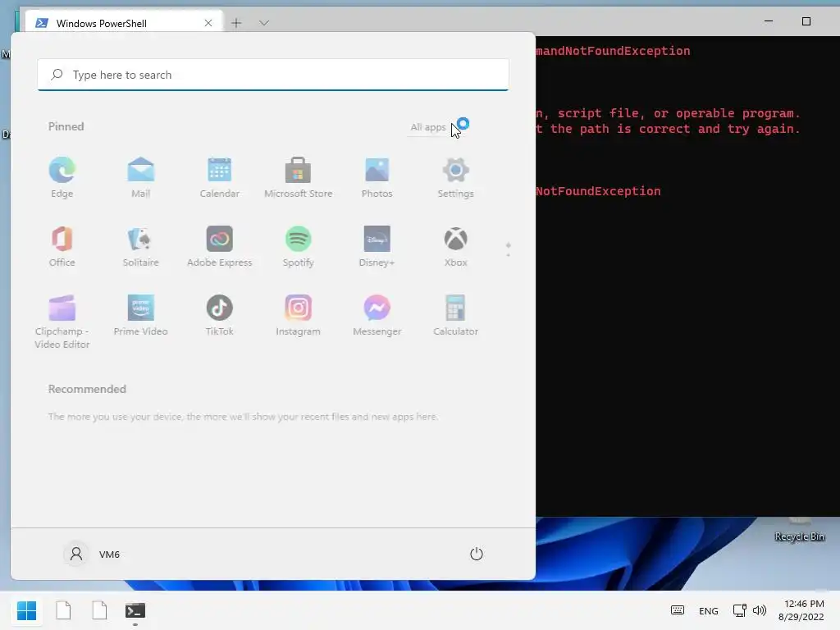The image size is (840, 630).
Task: Click the Type here to search box
Action: 273,75
